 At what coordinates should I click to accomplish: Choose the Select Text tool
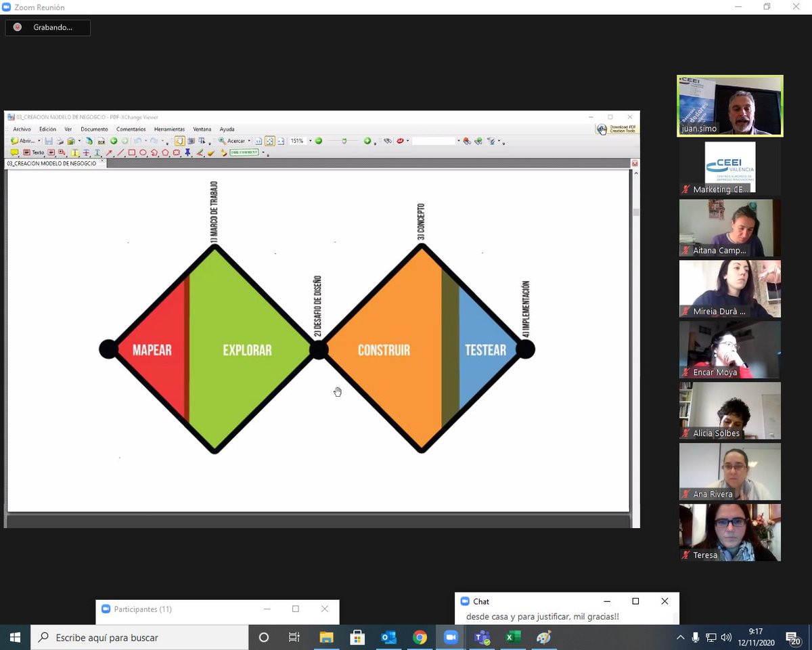tap(202, 141)
